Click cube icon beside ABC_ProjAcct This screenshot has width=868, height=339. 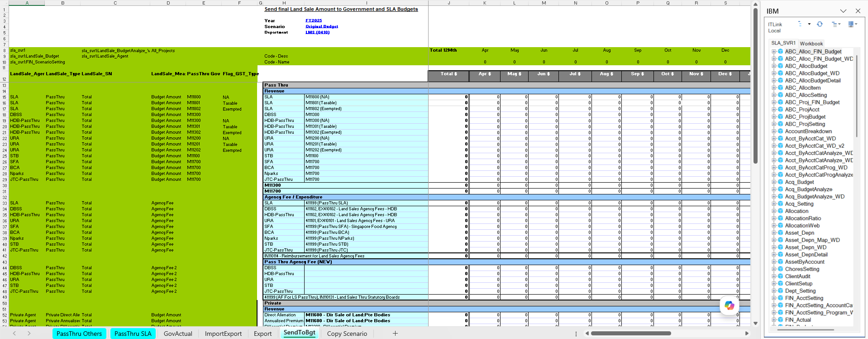click(780, 110)
